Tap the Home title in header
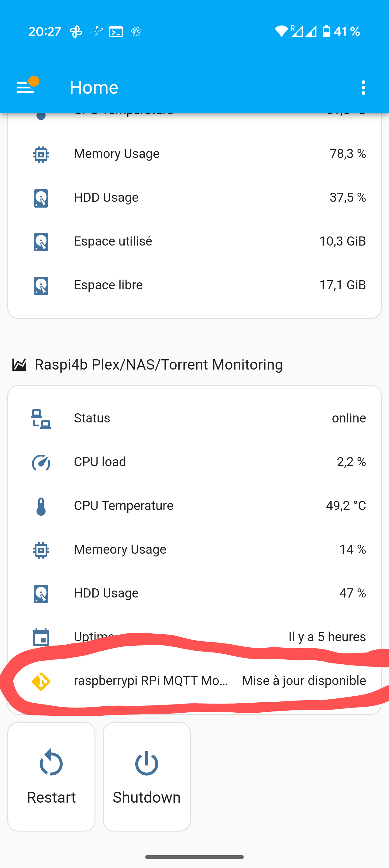This screenshot has height=868, width=389. click(94, 88)
